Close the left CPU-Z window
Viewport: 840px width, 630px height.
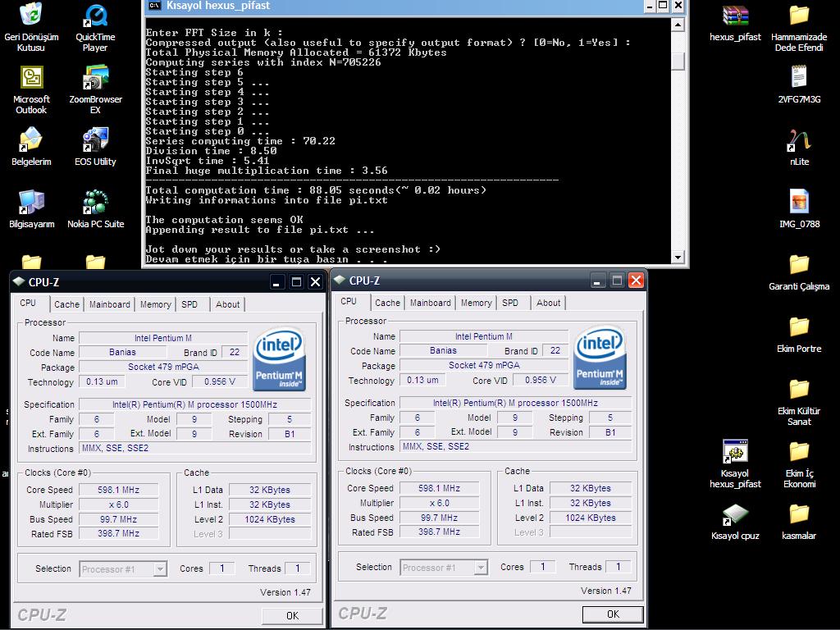[x=316, y=282]
